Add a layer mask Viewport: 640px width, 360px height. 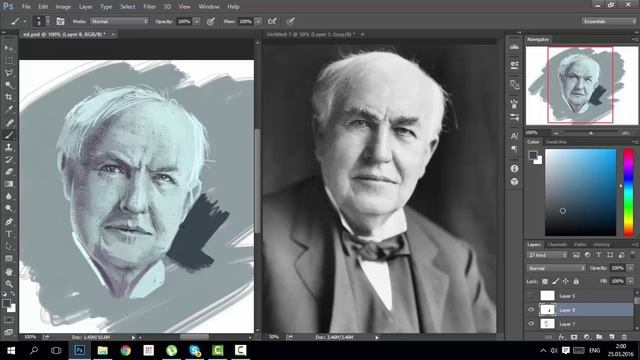point(574,337)
